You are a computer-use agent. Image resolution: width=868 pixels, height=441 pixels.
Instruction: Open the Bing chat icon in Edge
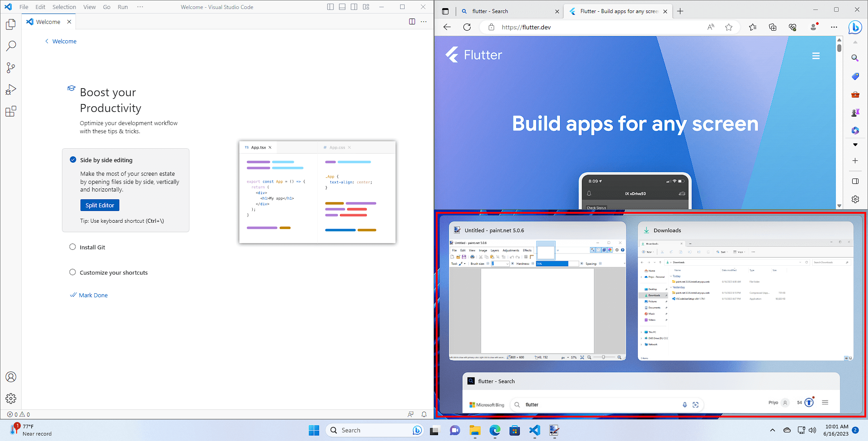coord(855,27)
